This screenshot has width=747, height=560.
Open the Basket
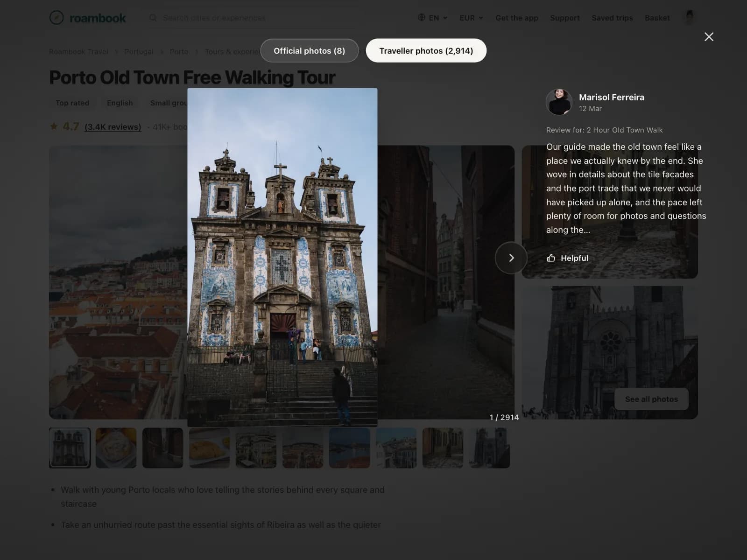[x=657, y=18]
